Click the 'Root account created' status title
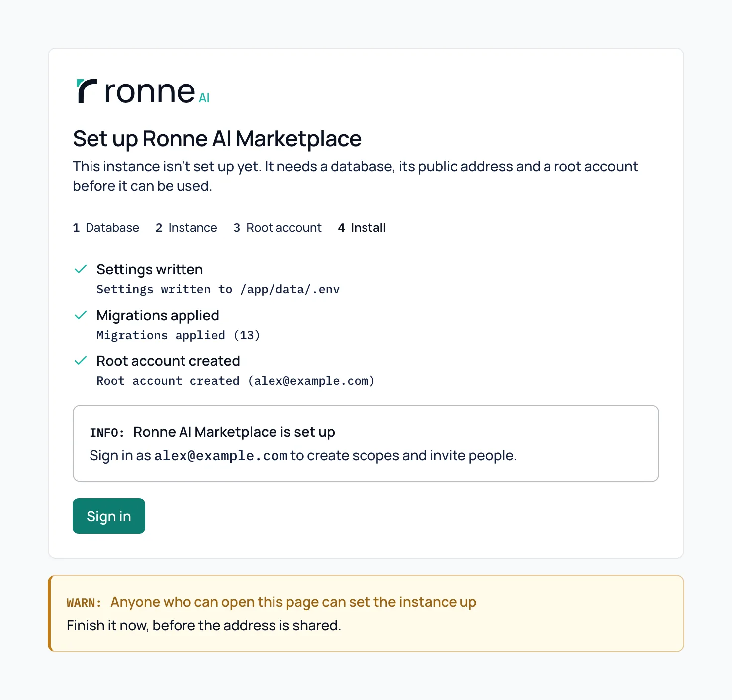This screenshot has height=700, width=732. point(168,361)
